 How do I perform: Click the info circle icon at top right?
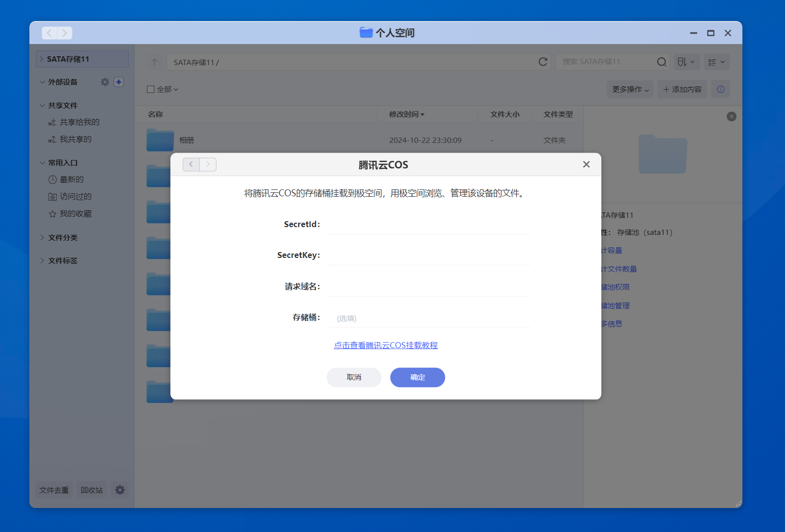[720, 89]
